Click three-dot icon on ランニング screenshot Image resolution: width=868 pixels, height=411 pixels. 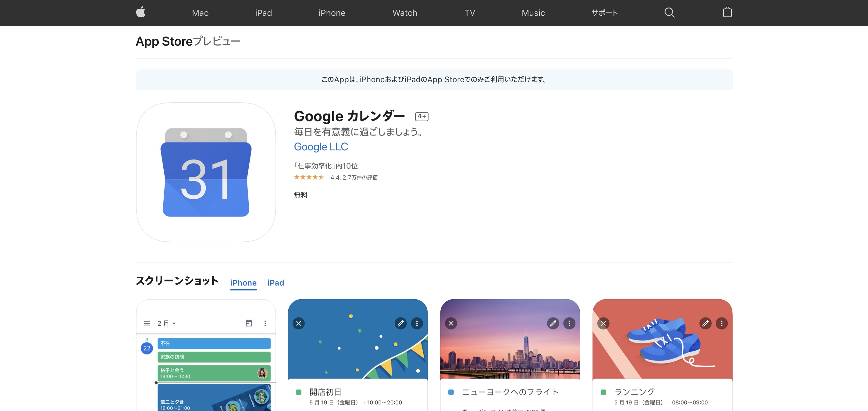(x=721, y=323)
